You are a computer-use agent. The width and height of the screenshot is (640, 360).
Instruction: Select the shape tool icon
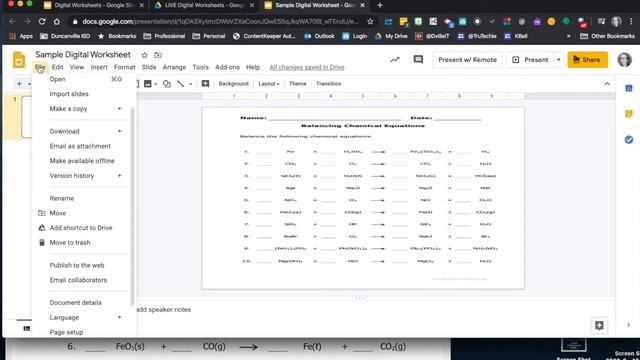pyautogui.click(x=167, y=84)
